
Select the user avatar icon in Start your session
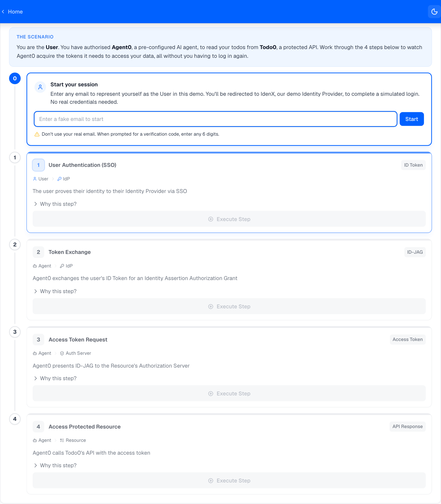click(x=40, y=87)
